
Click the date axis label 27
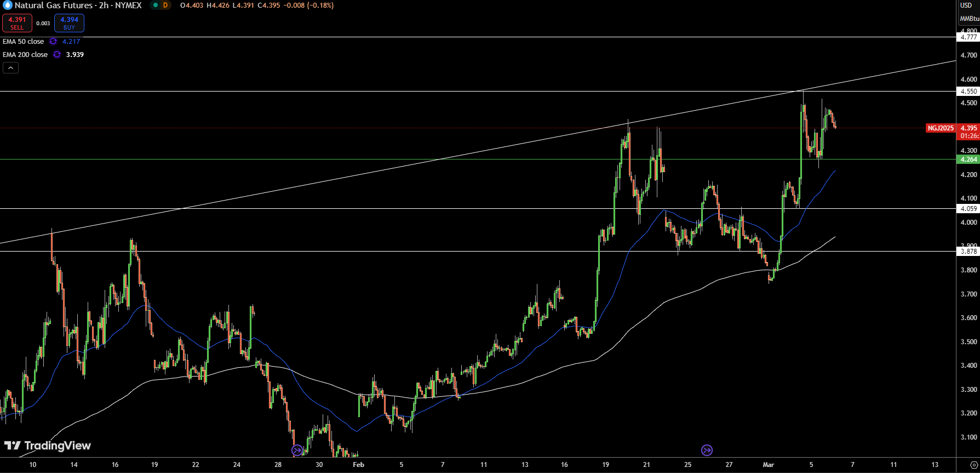click(x=729, y=465)
